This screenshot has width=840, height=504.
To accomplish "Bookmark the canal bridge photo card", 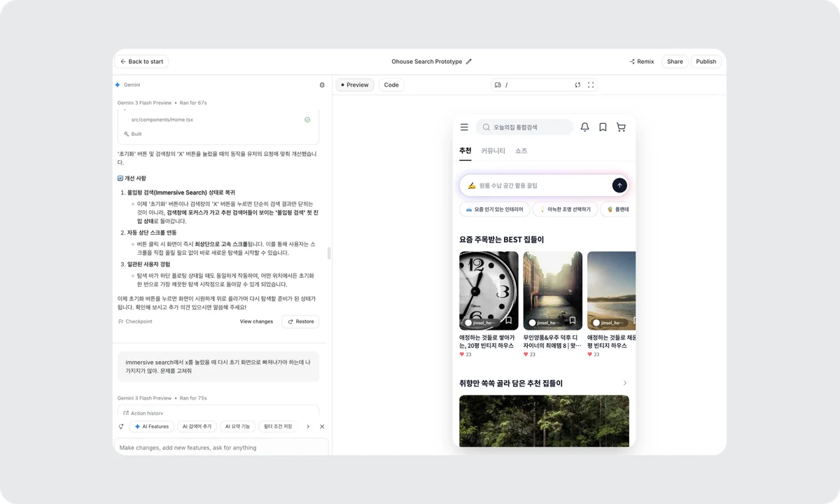I will pos(573,321).
